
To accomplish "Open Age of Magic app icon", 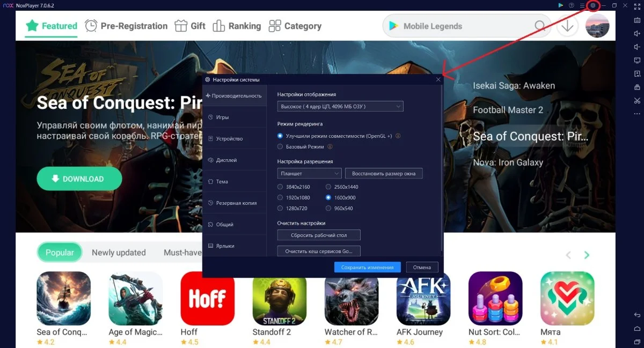I will pos(135,298).
